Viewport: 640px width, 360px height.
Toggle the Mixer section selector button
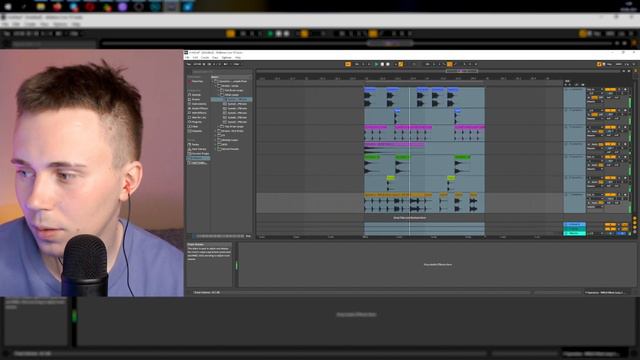(635, 227)
